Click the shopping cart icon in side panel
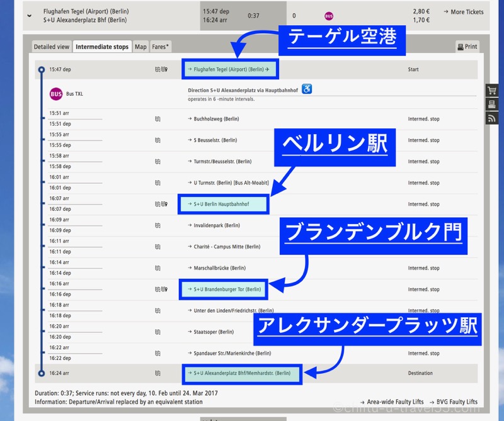504x421 pixels. [x=491, y=91]
